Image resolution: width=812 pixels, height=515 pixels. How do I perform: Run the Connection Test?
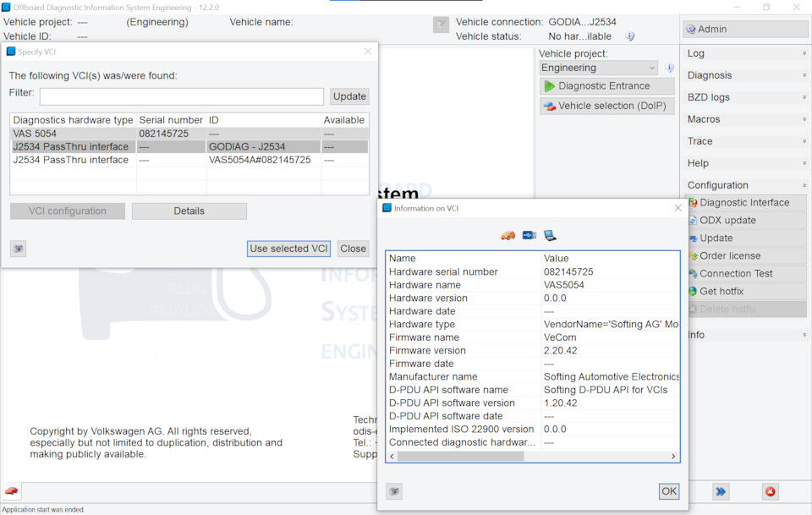click(x=745, y=273)
